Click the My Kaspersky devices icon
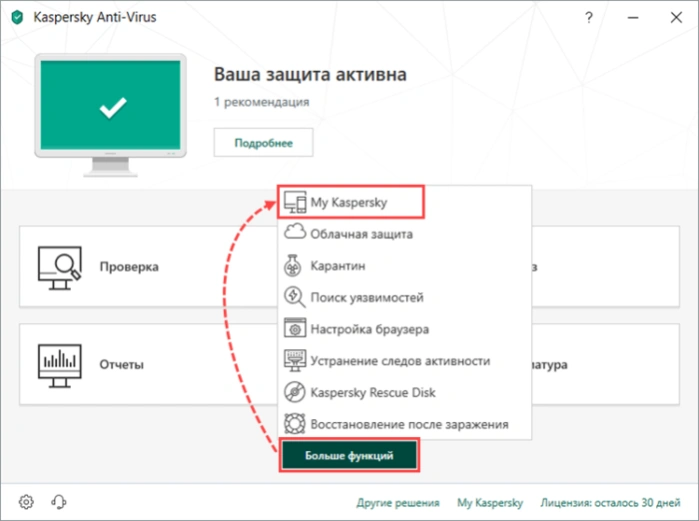Screen dimensions: 699x521 (295, 202)
